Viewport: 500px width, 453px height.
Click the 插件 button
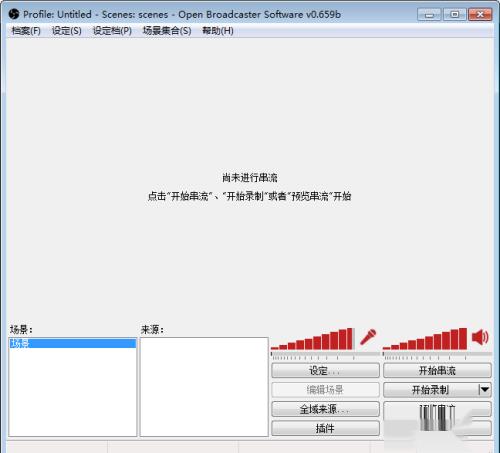pyautogui.click(x=325, y=428)
